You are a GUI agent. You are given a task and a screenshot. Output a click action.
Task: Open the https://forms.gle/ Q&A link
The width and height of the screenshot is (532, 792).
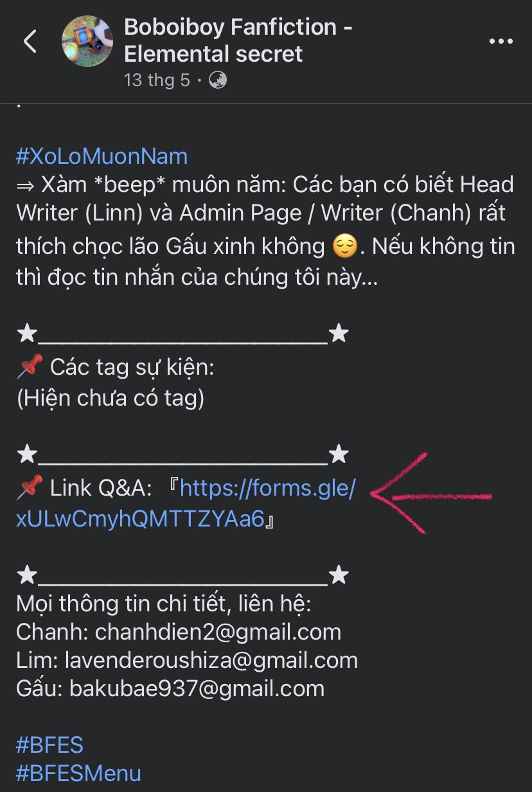coord(267,489)
